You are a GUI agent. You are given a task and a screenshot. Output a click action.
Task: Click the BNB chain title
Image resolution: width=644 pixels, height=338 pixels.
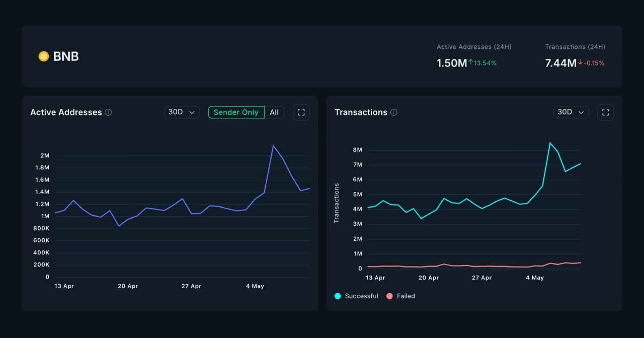point(66,56)
